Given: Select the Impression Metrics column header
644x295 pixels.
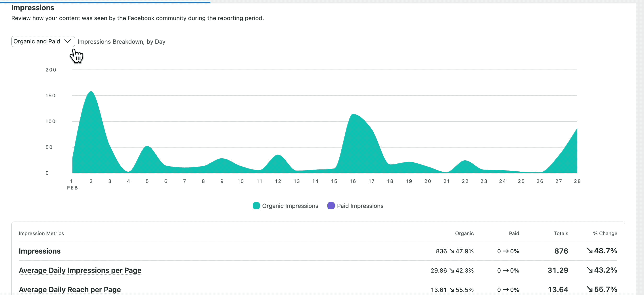Looking at the screenshot, I should (41, 233).
